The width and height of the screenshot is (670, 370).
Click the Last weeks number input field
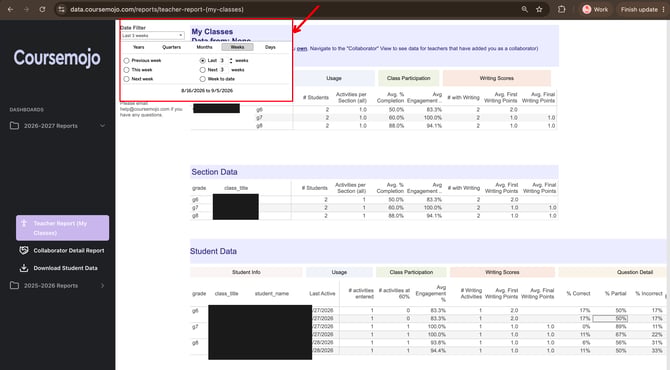click(x=223, y=61)
